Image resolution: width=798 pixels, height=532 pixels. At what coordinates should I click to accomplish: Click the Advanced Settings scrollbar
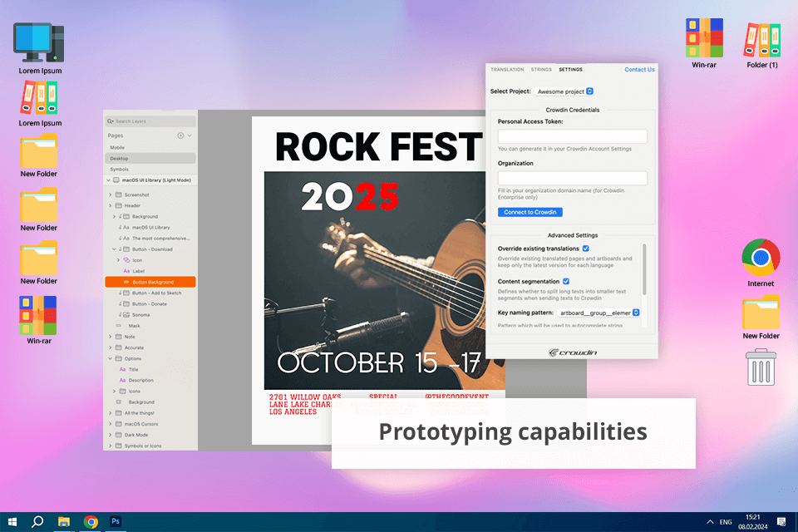click(644, 269)
